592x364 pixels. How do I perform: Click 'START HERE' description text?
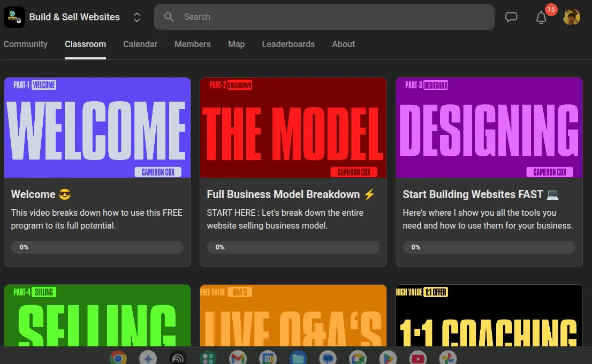pos(285,219)
